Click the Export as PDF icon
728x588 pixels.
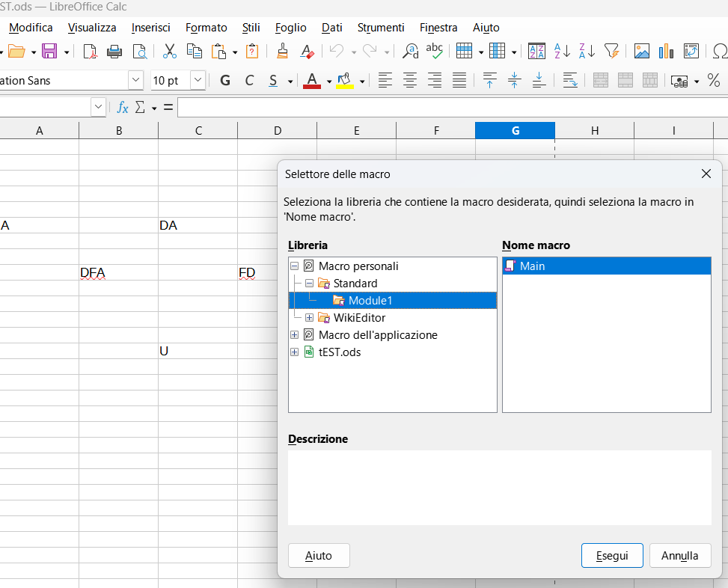90,51
